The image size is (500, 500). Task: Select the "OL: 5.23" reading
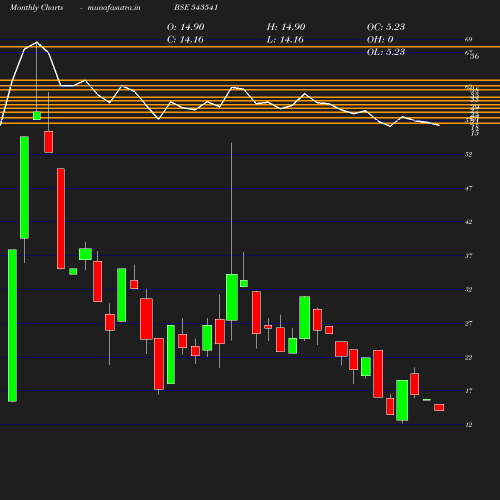(x=386, y=52)
